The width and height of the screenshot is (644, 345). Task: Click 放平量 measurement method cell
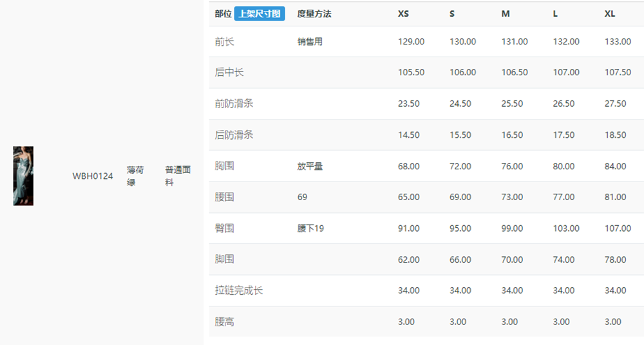(310, 166)
